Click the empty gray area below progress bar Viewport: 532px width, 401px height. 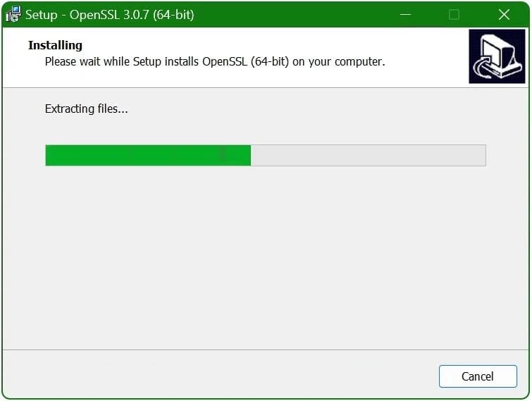click(x=266, y=258)
